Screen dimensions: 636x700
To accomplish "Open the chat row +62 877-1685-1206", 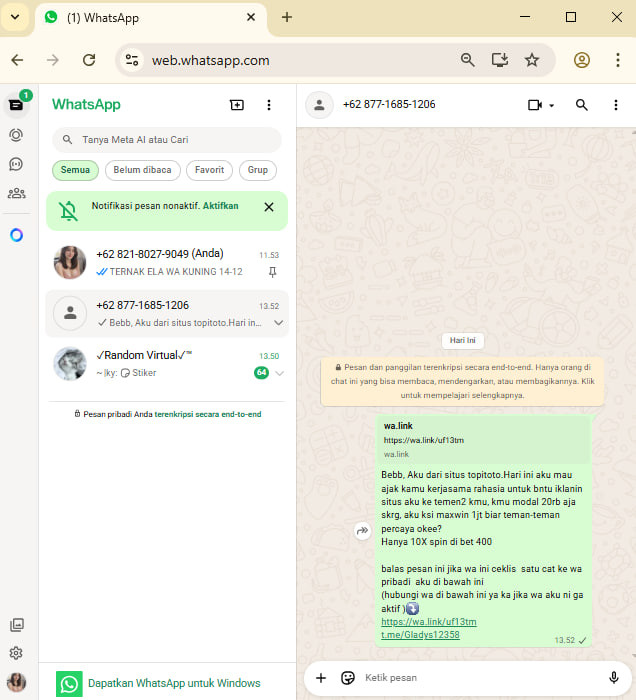I will (167, 313).
